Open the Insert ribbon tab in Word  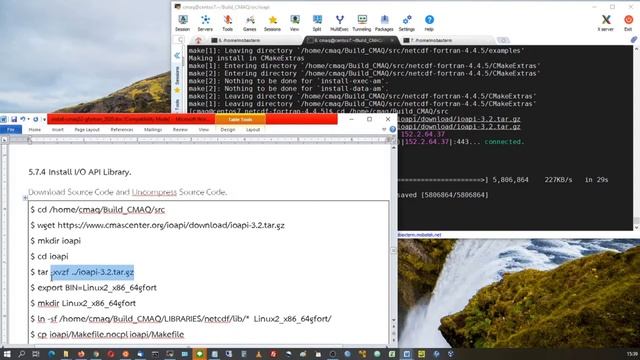click(58, 129)
